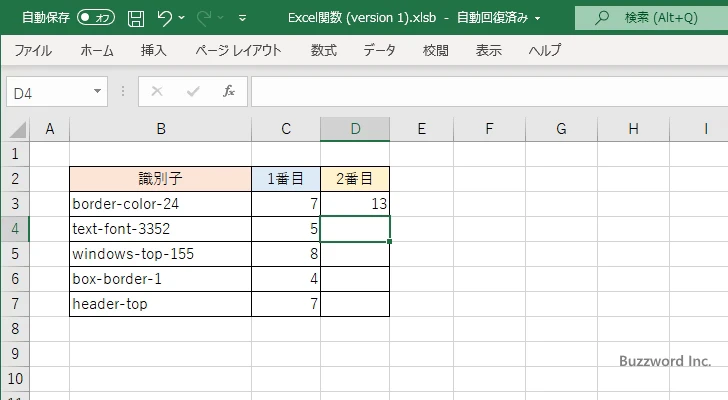Viewport: 728px width, 400px height.
Task: Click the 識別子 header cell
Action: coord(161,179)
